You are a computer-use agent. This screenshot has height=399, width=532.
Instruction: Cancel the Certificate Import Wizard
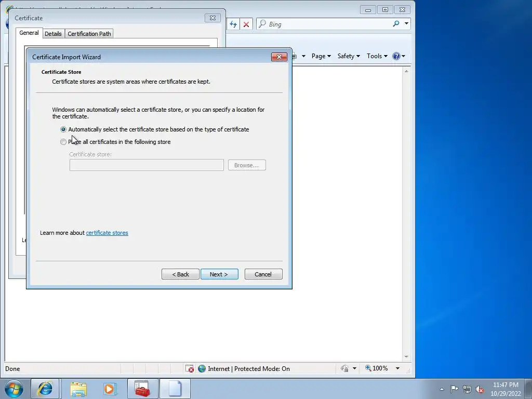263,274
